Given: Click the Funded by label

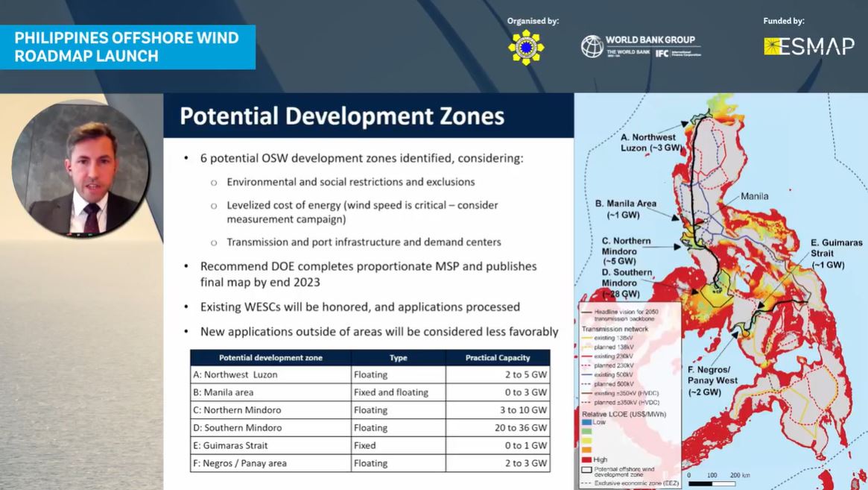Looking at the screenshot, I should [783, 21].
